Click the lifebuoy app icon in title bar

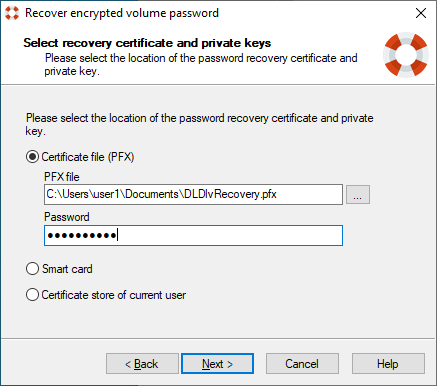(x=12, y=13)
